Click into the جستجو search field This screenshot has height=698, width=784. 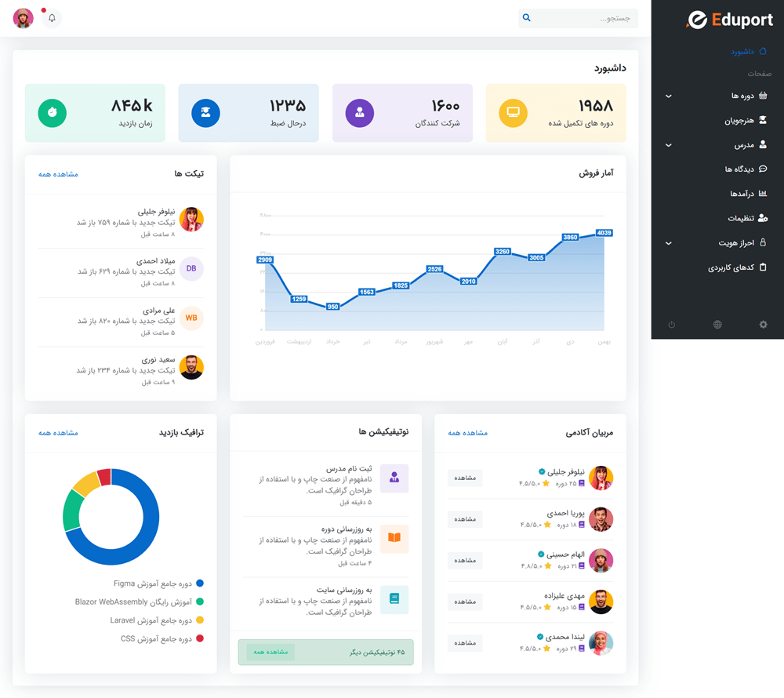click(x=584, y=18)
